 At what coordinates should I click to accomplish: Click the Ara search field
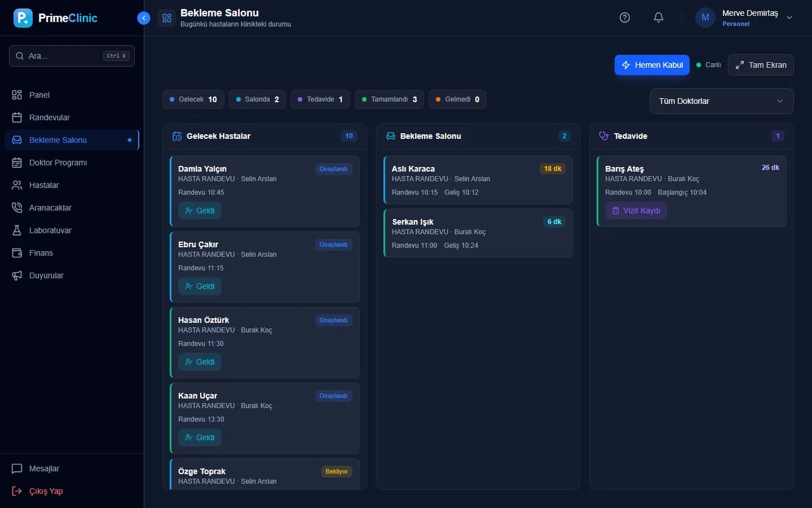72,56
